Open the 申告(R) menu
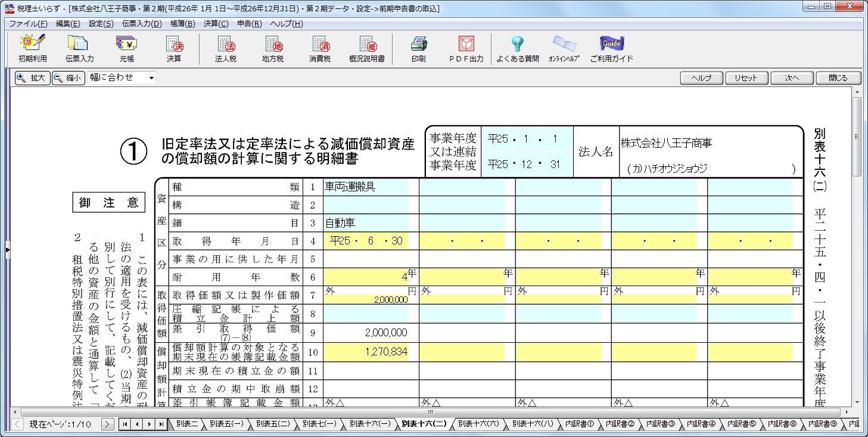 249,24
